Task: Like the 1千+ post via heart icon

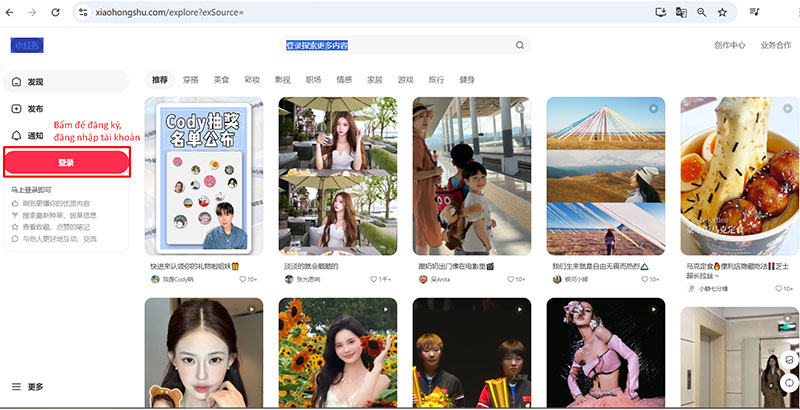Action: pyautogui.click(x=373, y=279)
